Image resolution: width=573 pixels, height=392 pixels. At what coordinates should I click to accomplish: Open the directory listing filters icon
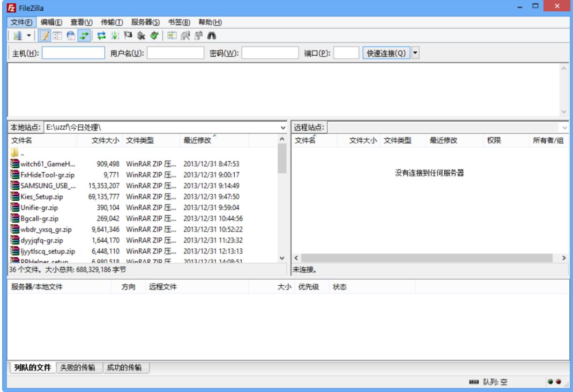171,36
